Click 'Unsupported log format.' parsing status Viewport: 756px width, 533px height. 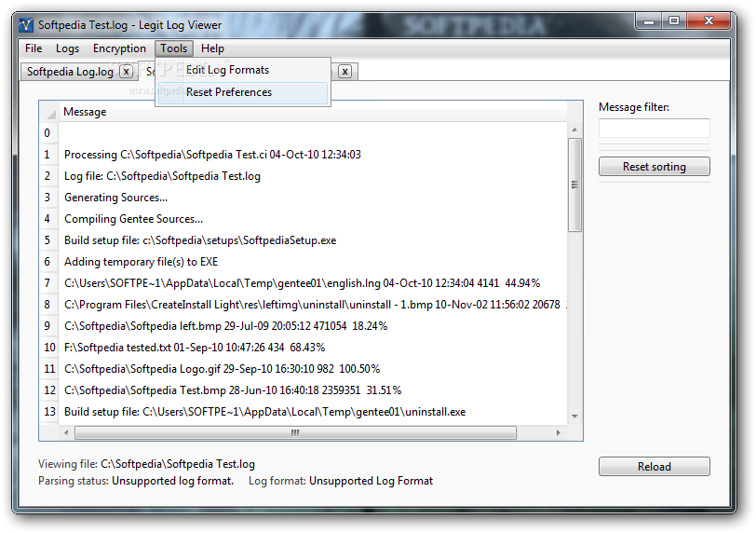click(172, 481)
